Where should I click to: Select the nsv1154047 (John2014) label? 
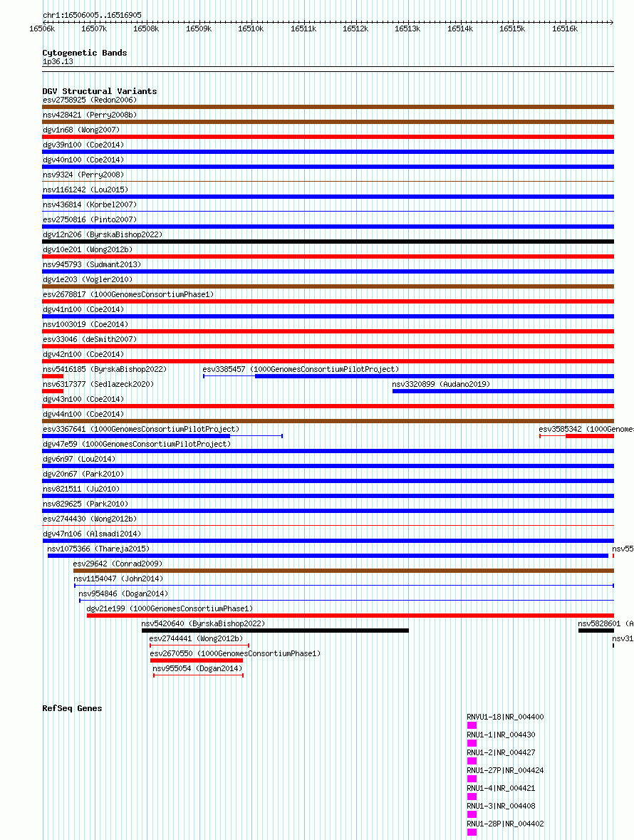coord(118,579)
